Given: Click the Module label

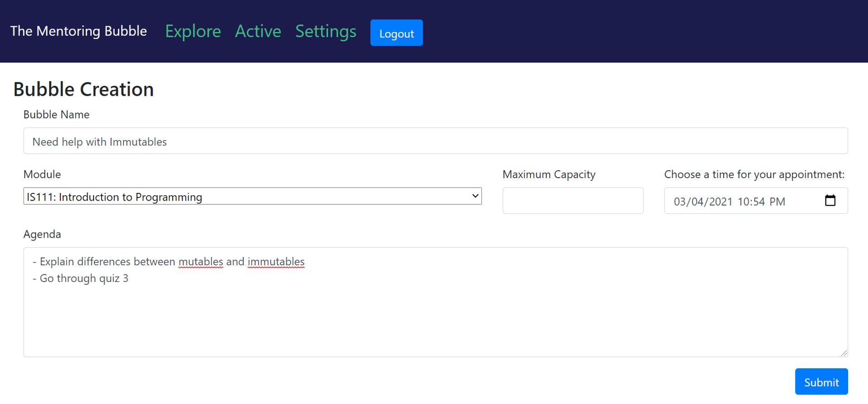Looking at the screenshot, I should click(42, 174).
